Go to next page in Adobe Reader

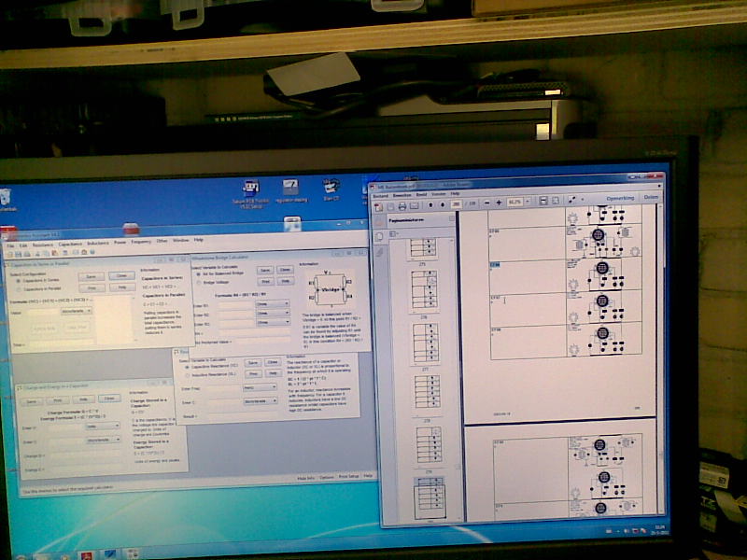[443, 204]
